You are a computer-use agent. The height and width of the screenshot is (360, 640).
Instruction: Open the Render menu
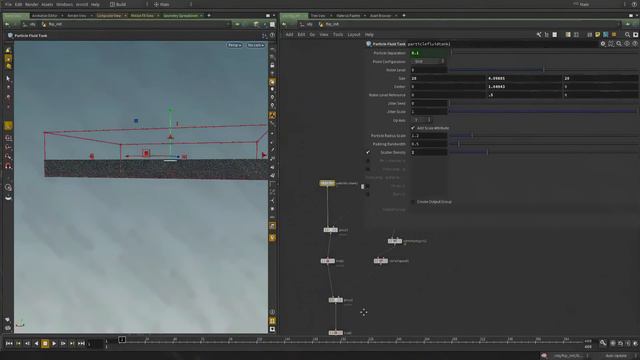[31, 4]
